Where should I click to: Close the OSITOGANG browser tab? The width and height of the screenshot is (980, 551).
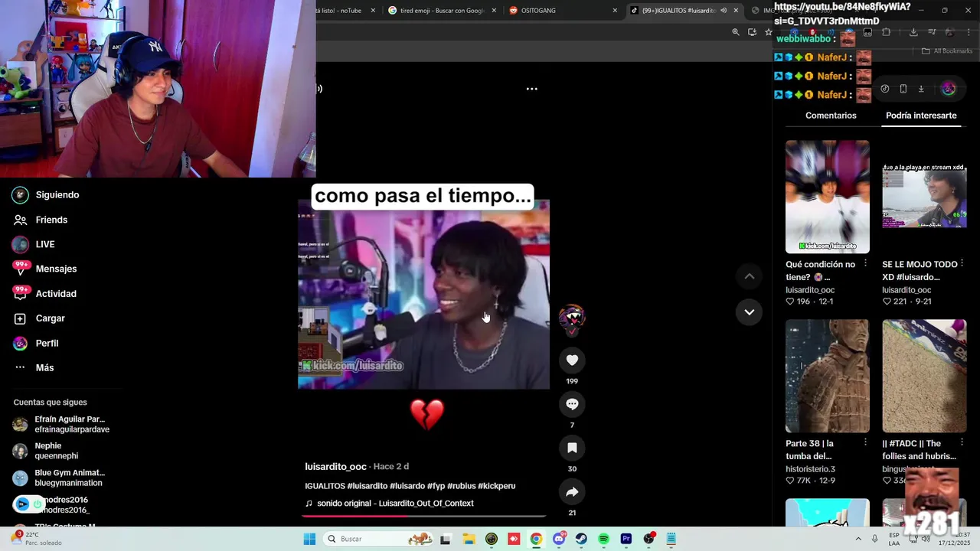[x=615, y=11]
